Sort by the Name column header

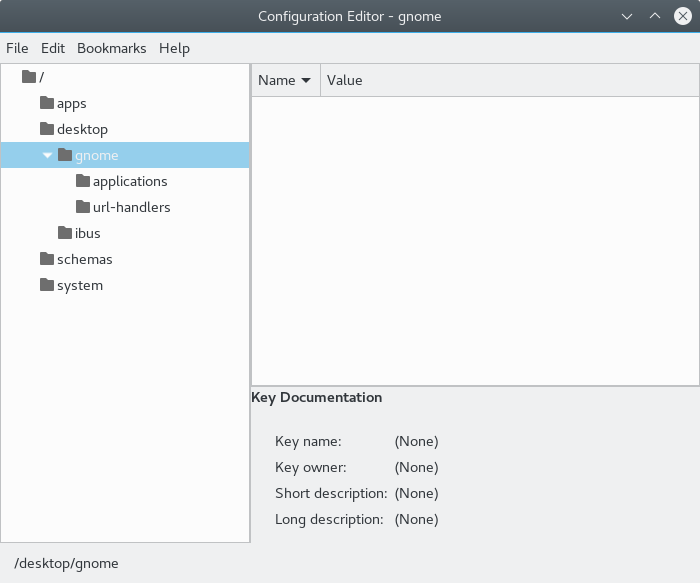[286, 80]
